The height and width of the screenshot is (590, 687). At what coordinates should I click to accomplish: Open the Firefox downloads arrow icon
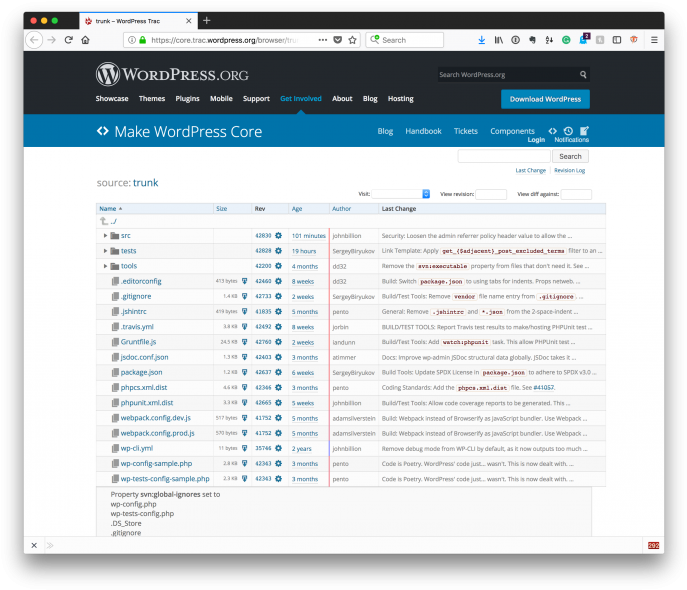pos(482,40)
